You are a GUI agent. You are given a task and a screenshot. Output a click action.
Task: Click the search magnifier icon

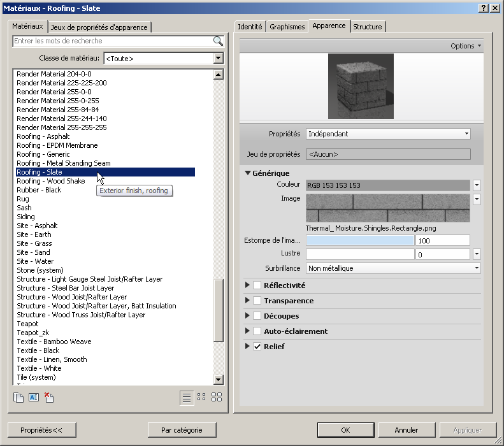218,41
